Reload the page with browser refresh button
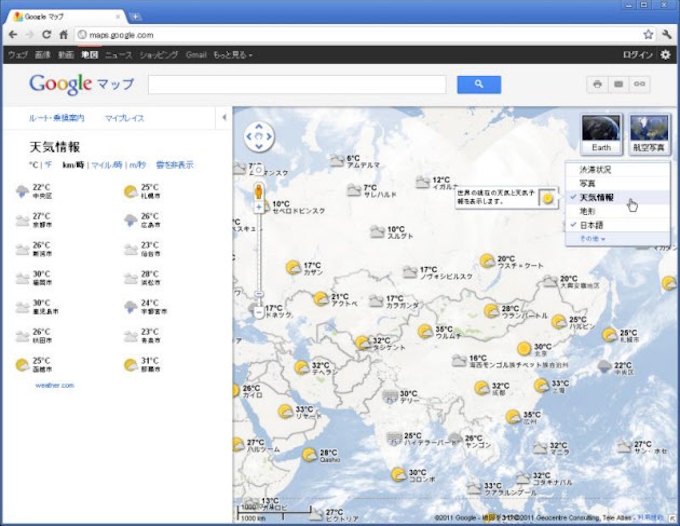The width and height of the screenshot is (680, 526). [x=46, y=34]
